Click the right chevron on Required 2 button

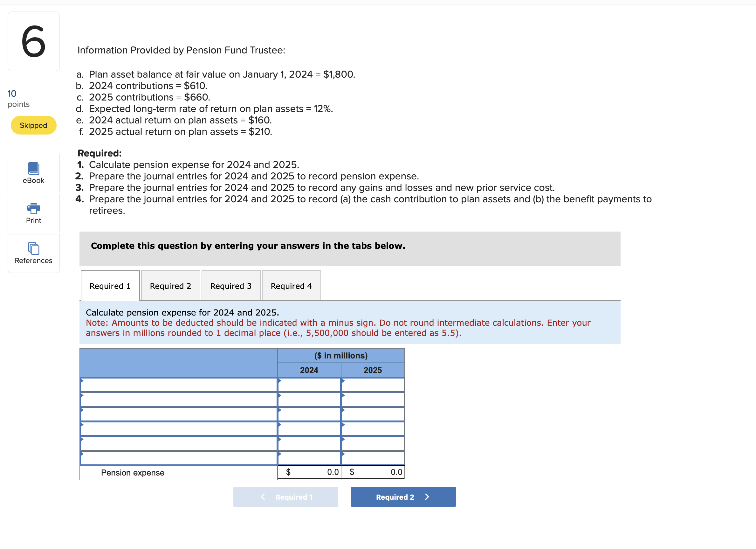[x=428, y=497]
